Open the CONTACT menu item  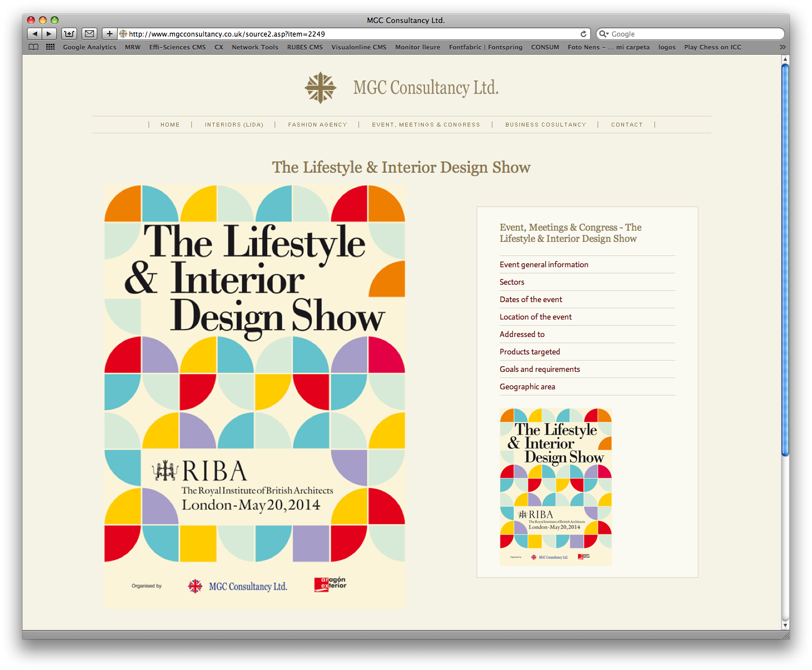[x=627, y=125]
